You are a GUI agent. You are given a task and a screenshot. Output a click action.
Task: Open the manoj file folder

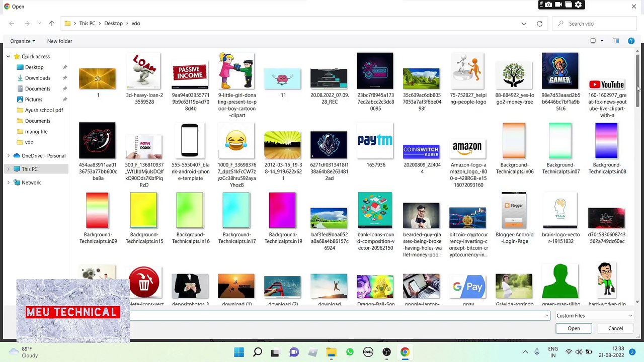pyautogui.click(x=36, y=132)
